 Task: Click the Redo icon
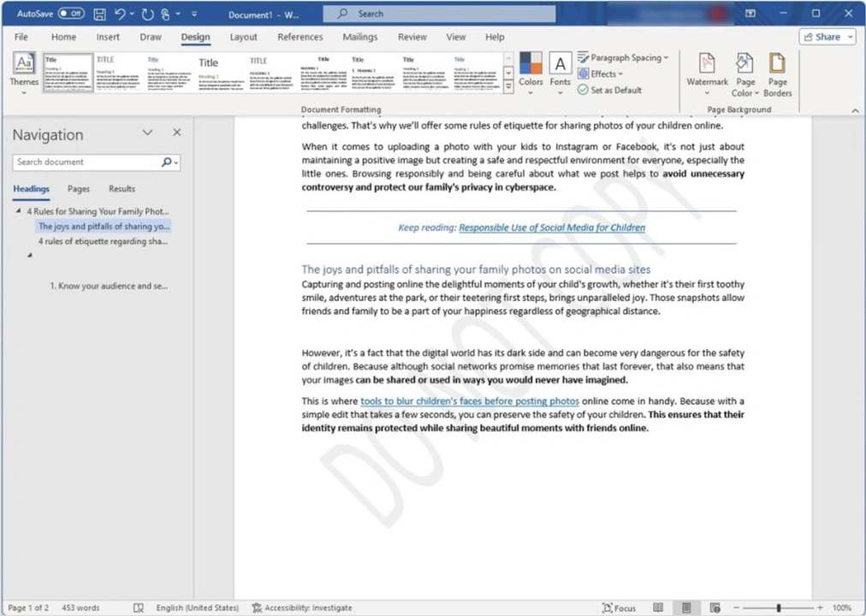(x=147, y=15)
